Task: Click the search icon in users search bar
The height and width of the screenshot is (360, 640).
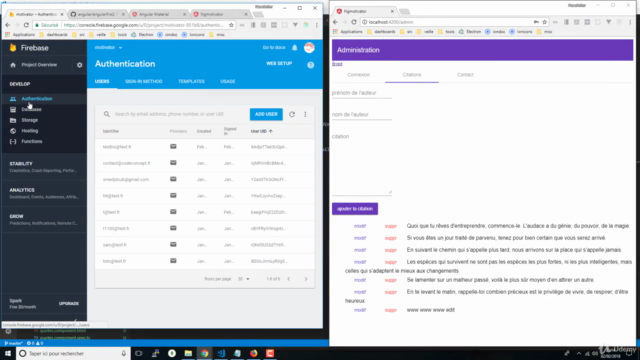Action: point(107,114)
